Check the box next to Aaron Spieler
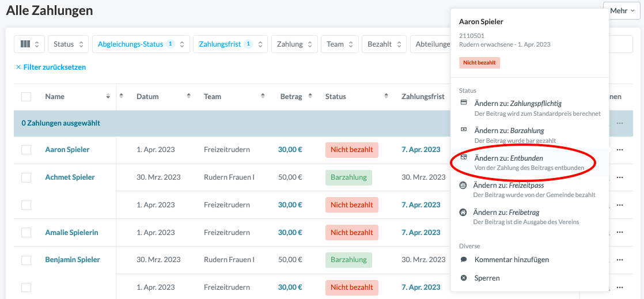The width and height of the screenshot is (644, 299). click(26, 150)
